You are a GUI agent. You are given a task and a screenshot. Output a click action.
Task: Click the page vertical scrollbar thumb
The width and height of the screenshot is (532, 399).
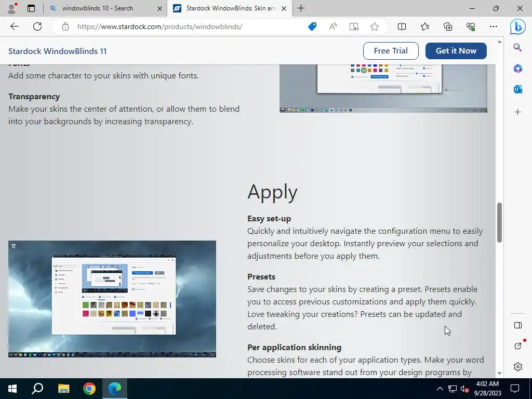(499, 222)
